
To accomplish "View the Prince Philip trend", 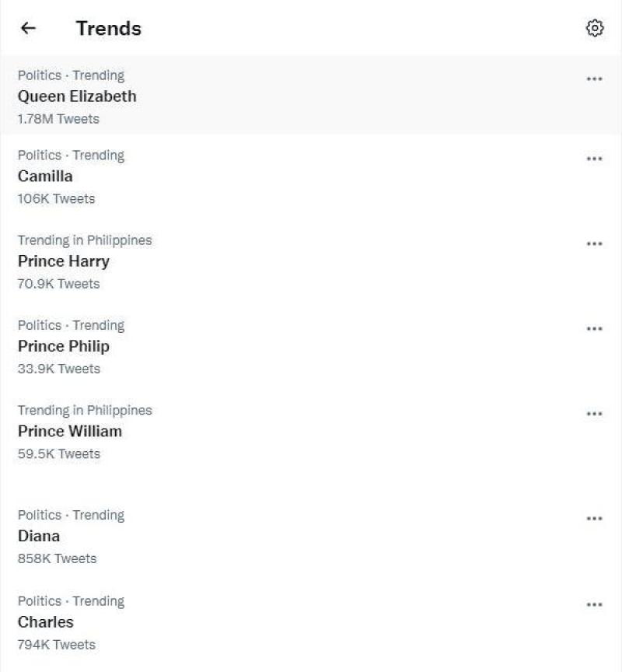I will pyautogui.click(x=64, y=346).
